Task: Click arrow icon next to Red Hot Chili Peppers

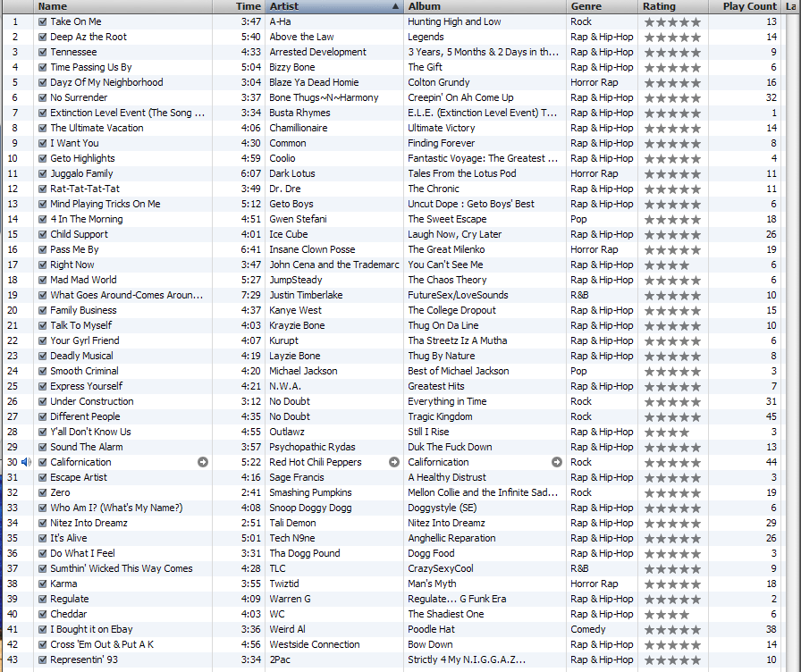Action: pos(394,462)
